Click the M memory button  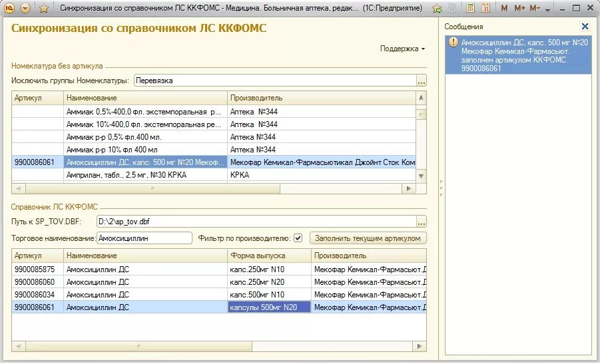click(x=504, y=8)
